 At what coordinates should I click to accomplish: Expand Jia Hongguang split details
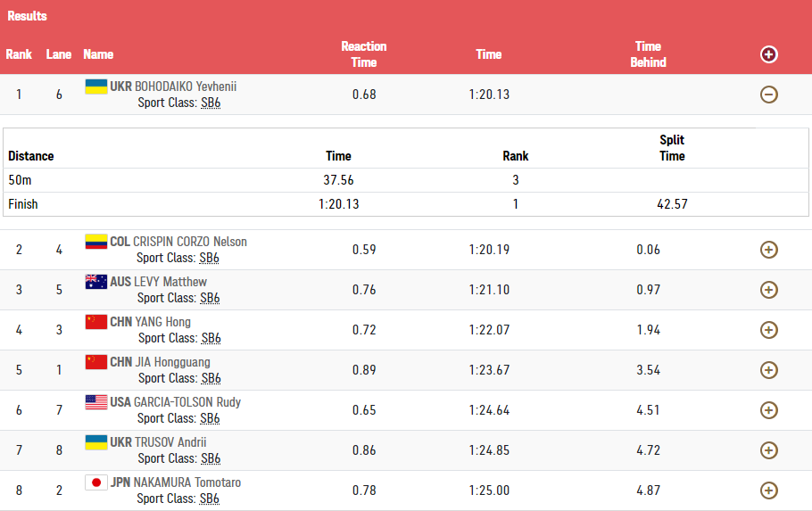click(768, 370)
